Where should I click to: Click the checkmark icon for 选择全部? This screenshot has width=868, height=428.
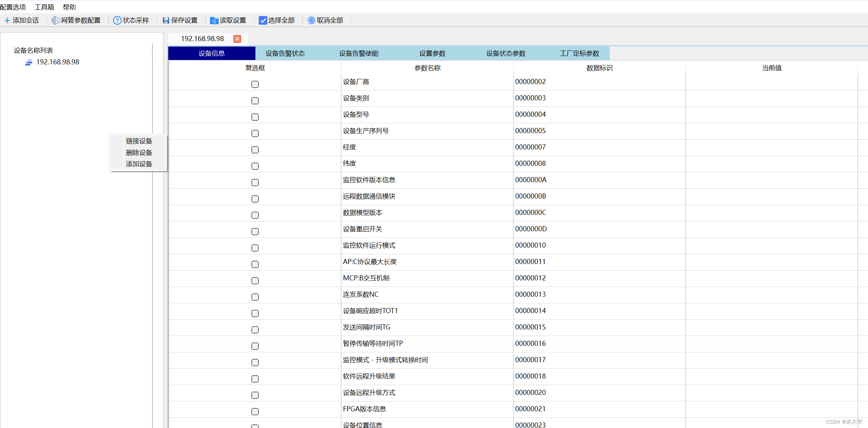[263, 20]
